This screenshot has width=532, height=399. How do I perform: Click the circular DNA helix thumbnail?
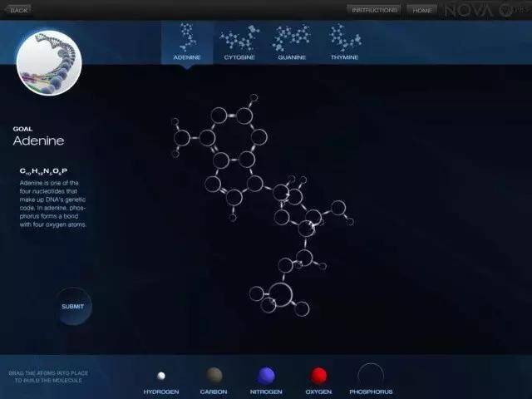[49, 63]
